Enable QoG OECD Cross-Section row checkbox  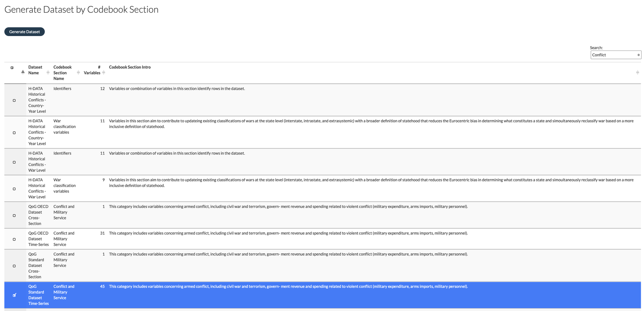click(x=14, y=215)
